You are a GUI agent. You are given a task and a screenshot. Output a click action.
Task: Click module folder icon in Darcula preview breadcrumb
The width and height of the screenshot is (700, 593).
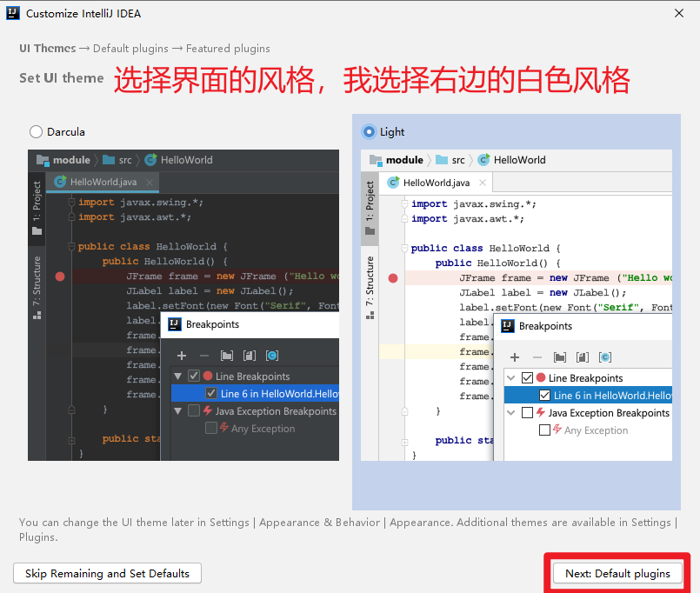(43, 160)
